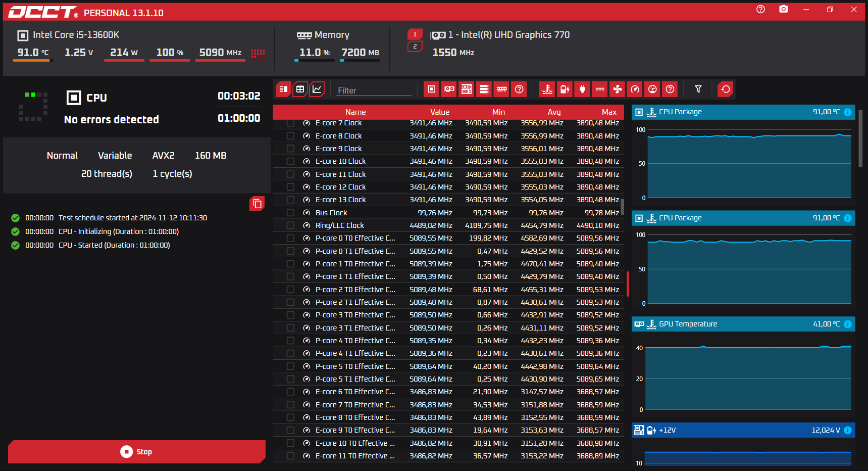Sort the sensor table by Value column
The height and width of the screenshot is (471, 868).
(x=440, y=112)
